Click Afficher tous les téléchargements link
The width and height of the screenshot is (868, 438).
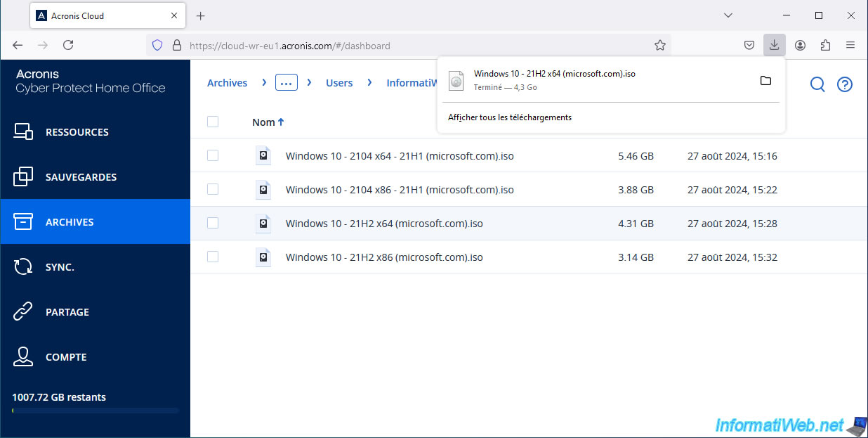(x=510, y=117)
